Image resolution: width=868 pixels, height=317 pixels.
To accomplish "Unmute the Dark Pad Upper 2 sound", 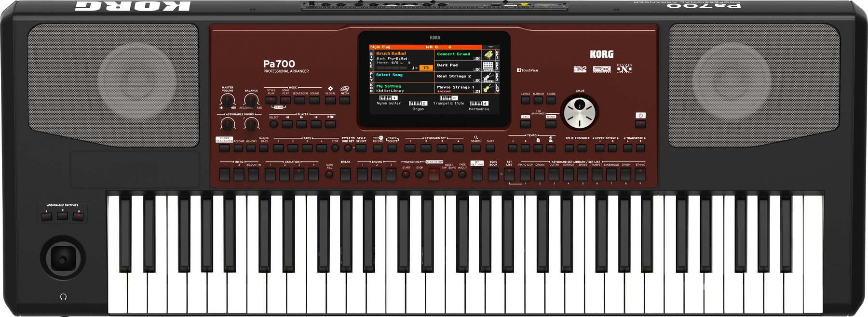I will (488, 66).
